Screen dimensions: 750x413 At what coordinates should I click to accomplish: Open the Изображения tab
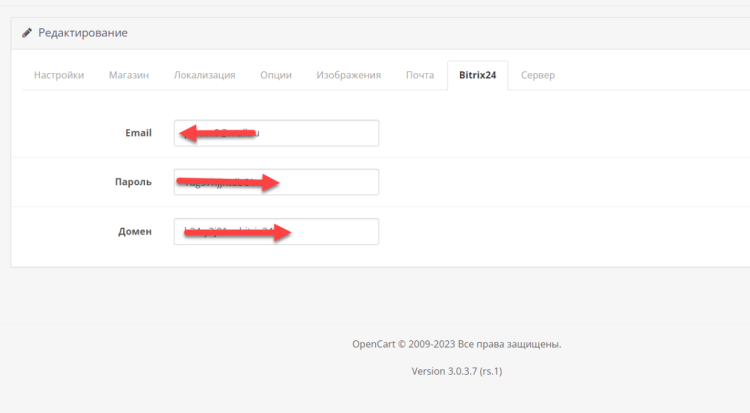[x=348, y=75]
